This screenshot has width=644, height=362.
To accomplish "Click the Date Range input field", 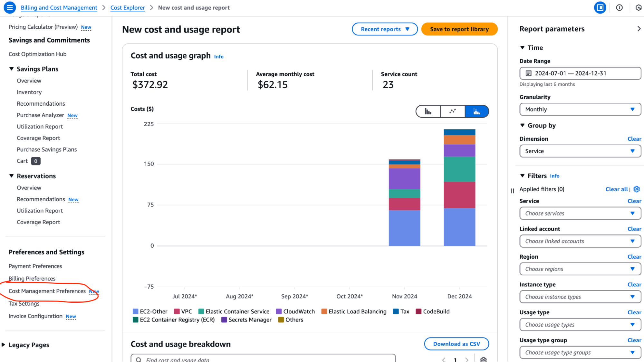I will coord(580,73).
